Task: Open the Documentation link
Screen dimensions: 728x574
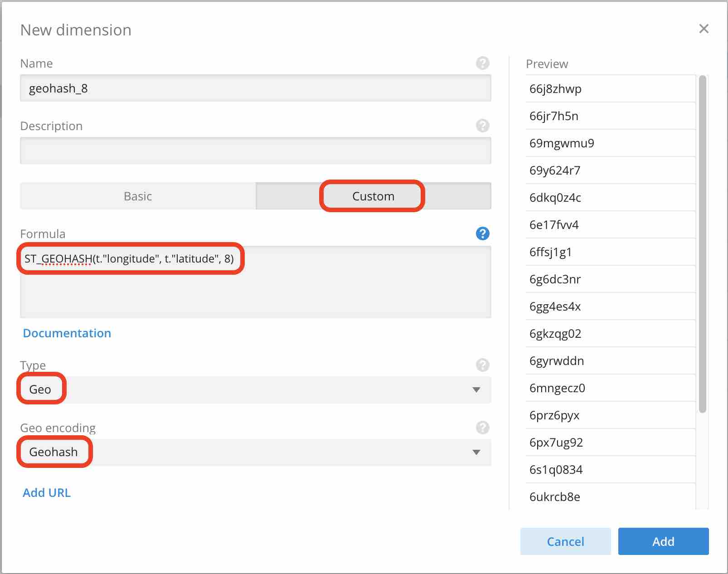Action: tap(67, 333)
